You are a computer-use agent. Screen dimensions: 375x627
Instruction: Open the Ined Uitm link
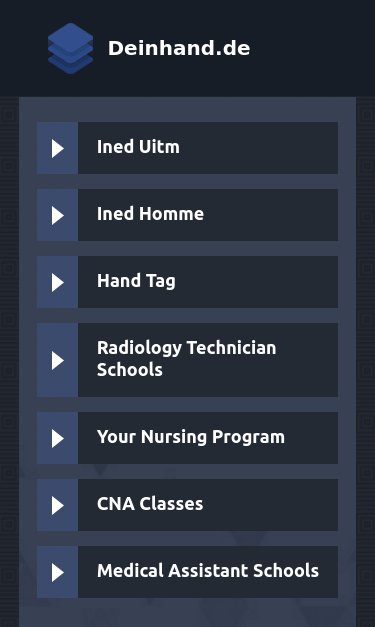tap(138, 147)
